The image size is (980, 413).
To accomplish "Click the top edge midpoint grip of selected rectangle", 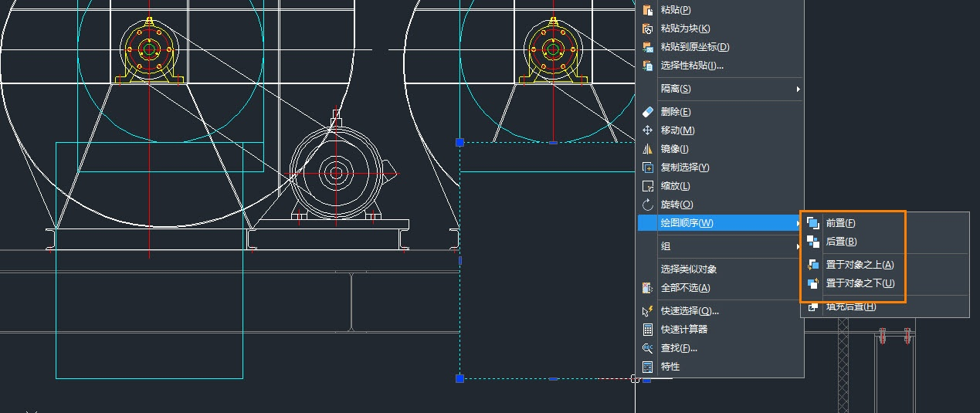I will click(x=553, y=142).
